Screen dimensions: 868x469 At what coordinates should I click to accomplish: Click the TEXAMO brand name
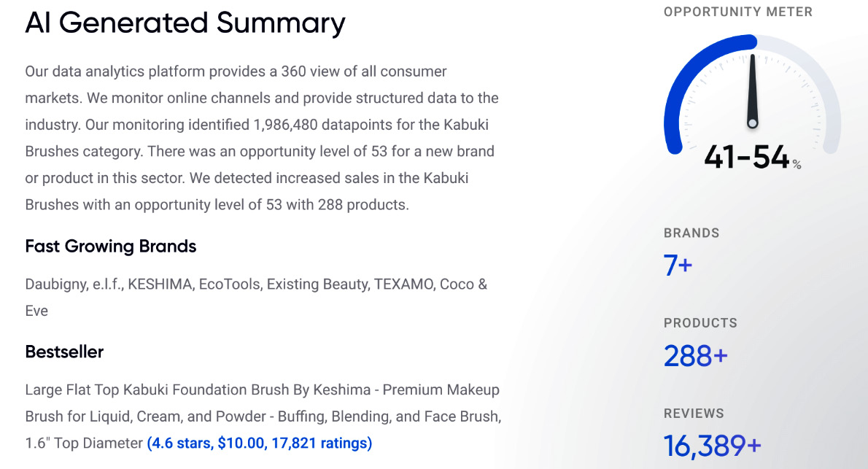click(403, 284)
